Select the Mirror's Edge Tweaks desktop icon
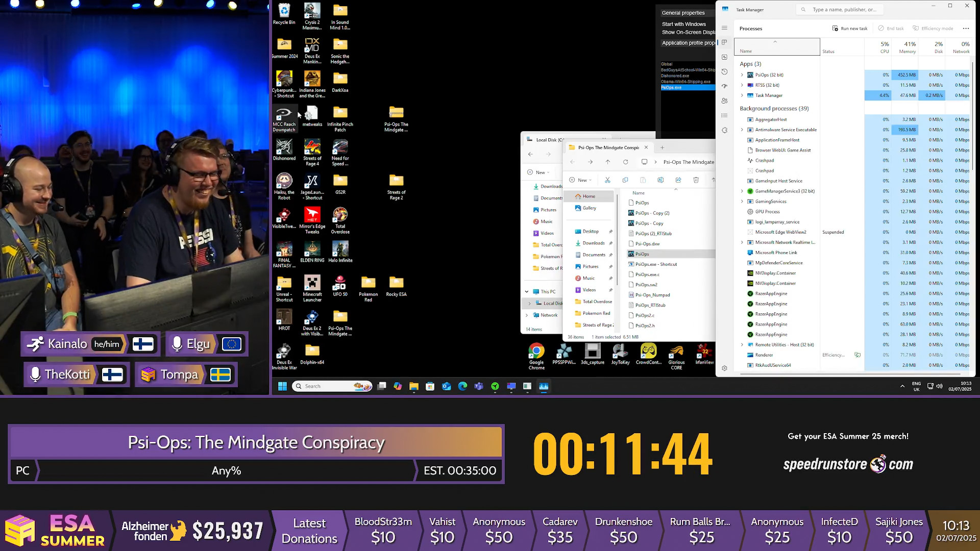The width and height of the screenshot is (980, 551). 312,220
